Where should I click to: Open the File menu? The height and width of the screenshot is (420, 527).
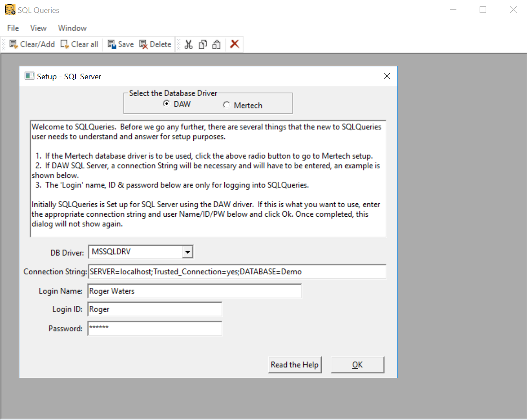[x=13, y=28]
